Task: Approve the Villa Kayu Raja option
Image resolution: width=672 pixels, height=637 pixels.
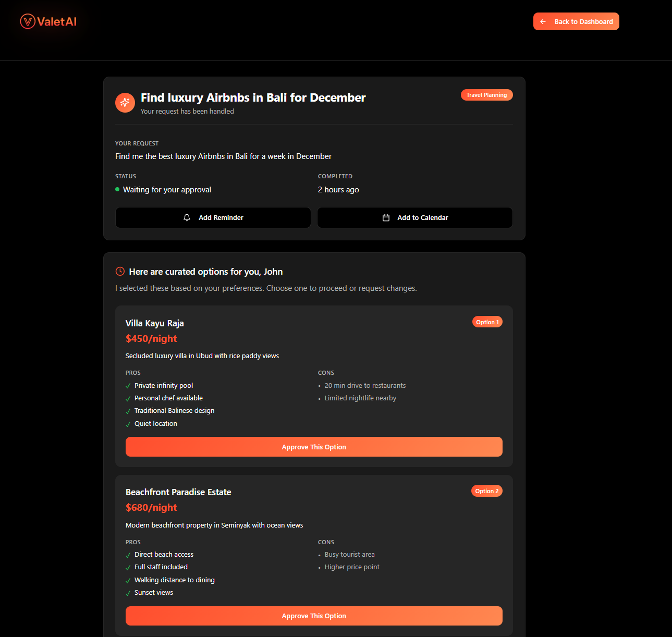Action: click(313, 447)
